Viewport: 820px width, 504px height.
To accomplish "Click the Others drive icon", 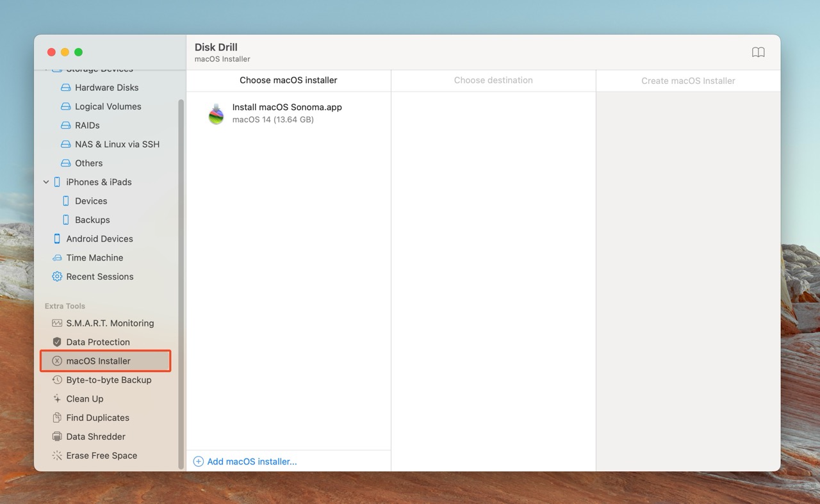I will [65, 163].
